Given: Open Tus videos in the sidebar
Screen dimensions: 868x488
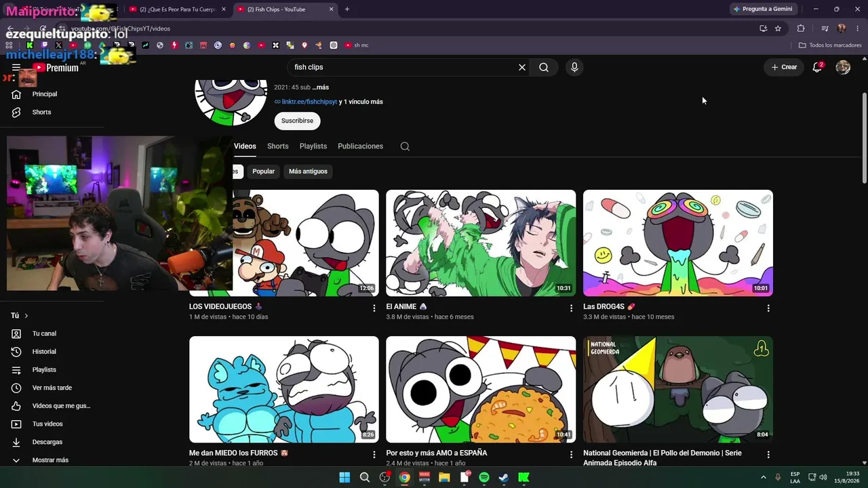Looking at the screenshot, I should pyautogui.click(x=47, y=424).
